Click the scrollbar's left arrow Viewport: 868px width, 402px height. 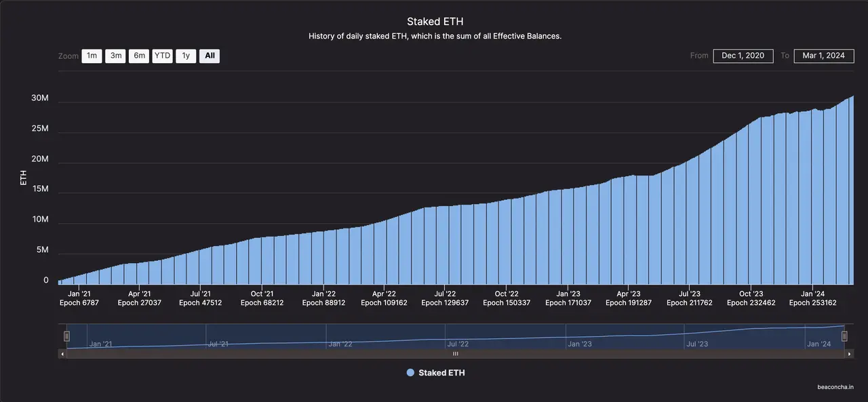[62, 353]
